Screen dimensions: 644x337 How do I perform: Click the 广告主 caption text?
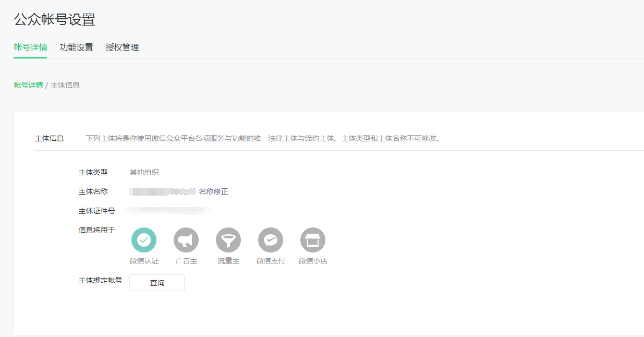point(186,261)
